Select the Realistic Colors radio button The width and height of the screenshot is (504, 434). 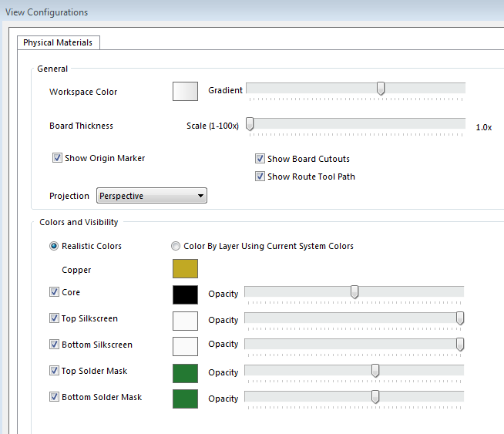(x=54, y=246)
